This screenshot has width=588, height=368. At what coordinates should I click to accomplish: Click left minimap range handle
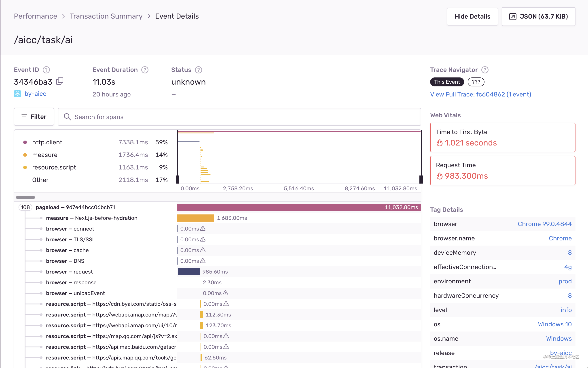[178, 179]
